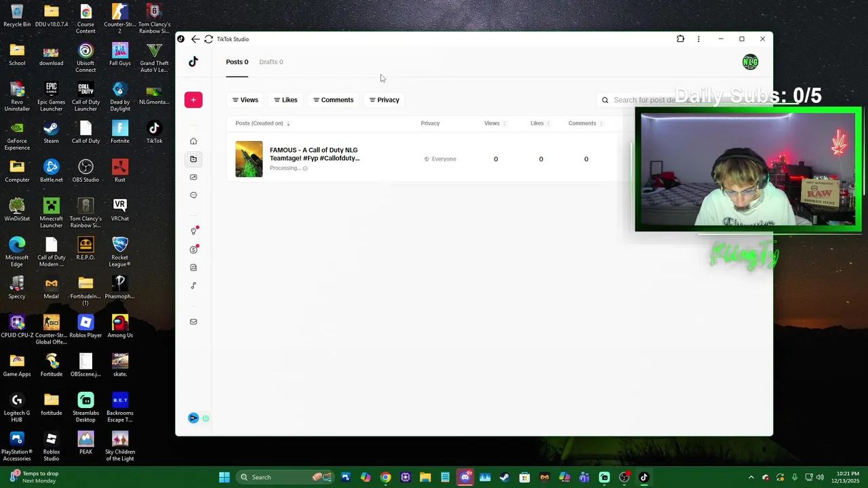
Task: Select the TikTok desktop shortcut
Action: point(155,132)
